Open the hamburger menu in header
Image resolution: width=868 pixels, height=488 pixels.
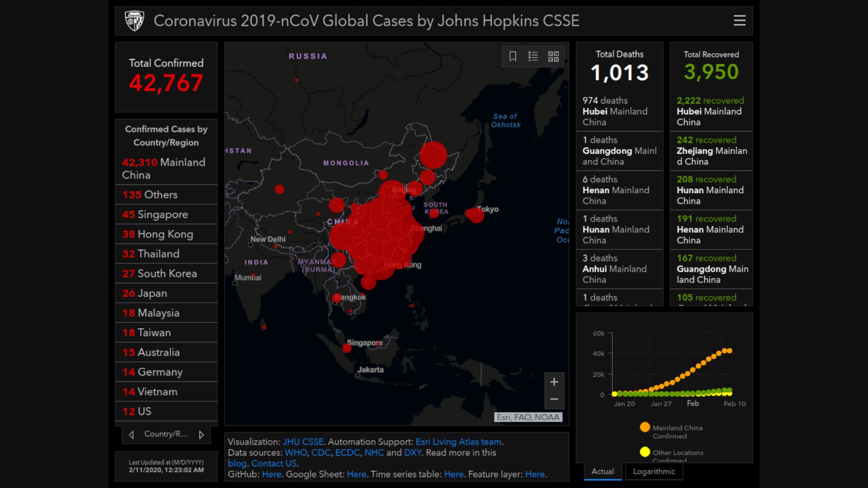coord(739,20)
